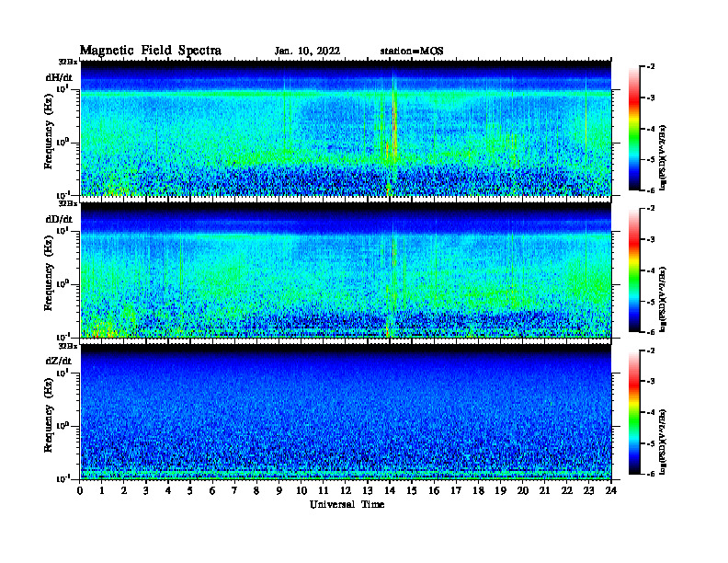Screen dimensions: 728x563
Task: Click the hour 23 tick label
Action: 588,490
